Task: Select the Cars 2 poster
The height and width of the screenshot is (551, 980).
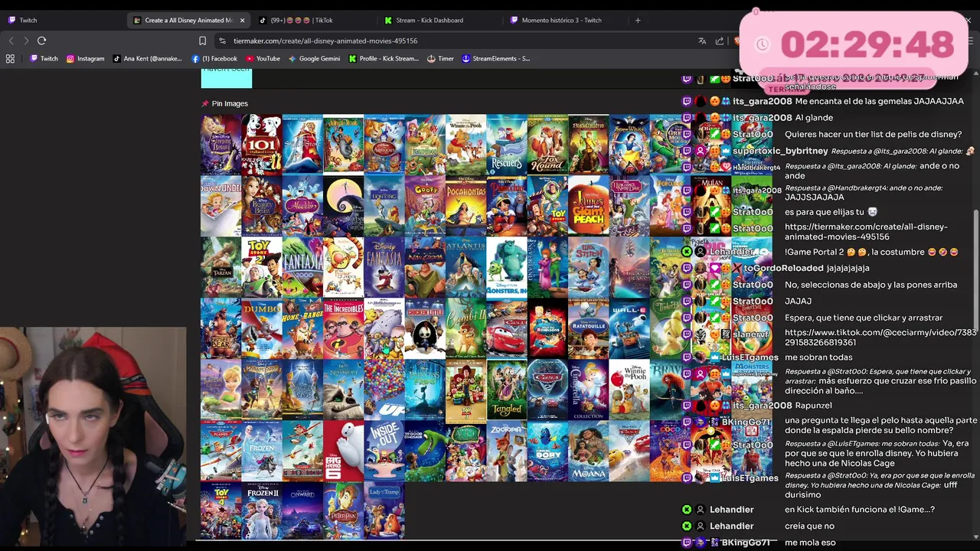Action: point(547,390)
